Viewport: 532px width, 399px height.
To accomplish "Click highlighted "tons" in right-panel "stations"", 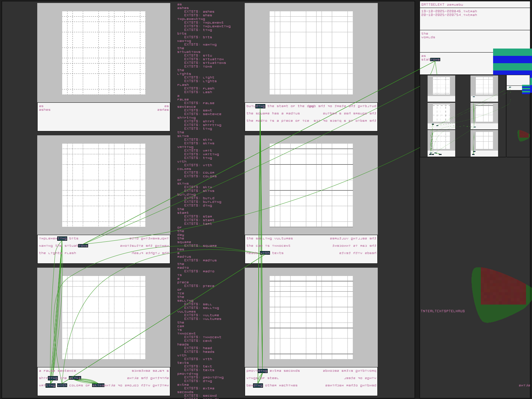I will [x=435, y=60].
